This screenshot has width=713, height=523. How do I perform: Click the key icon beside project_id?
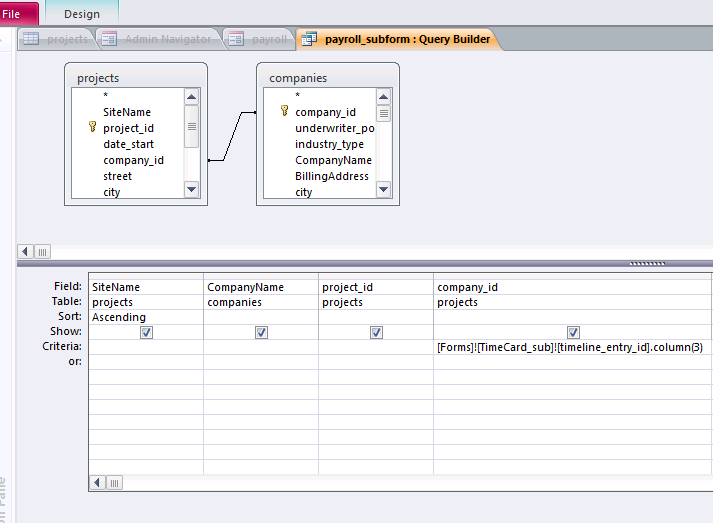pyautogui.click(x=92, y=128)
